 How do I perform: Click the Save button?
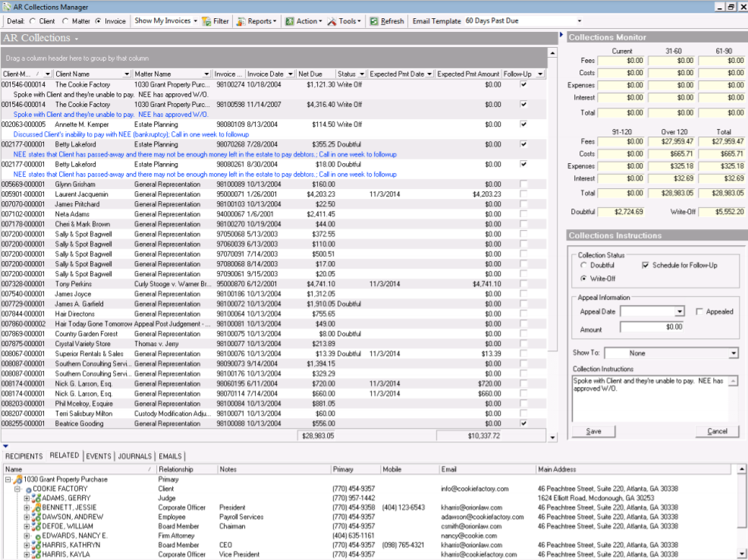pos(594,431)
